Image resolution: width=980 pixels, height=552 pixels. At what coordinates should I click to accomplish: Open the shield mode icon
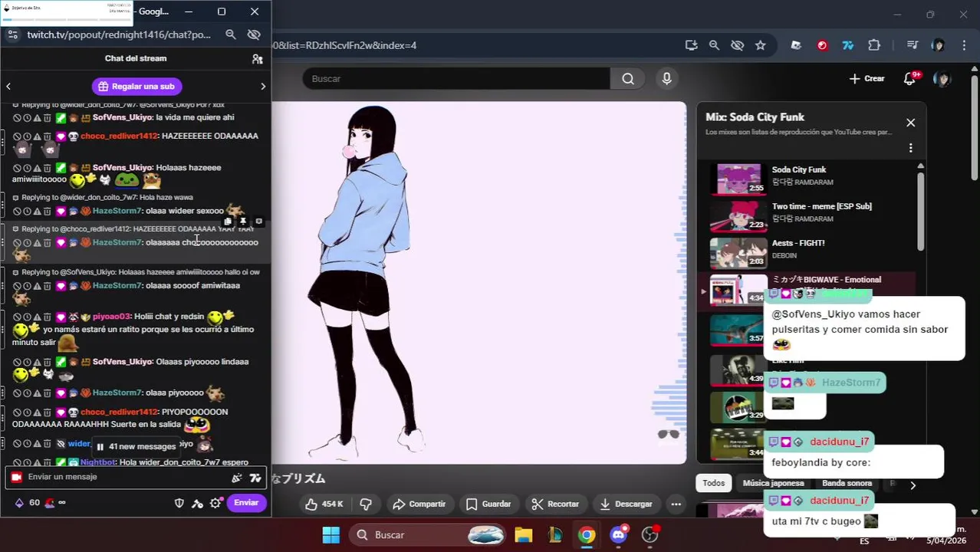[x=179, y=504]
